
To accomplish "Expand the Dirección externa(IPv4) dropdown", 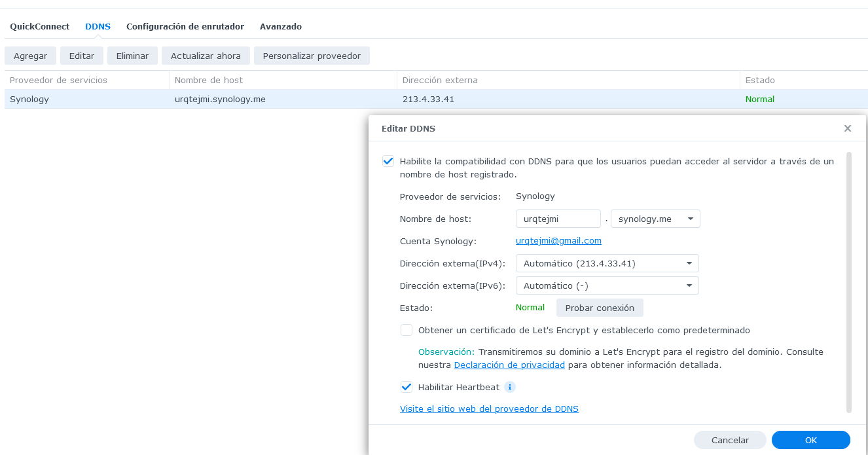I will tap(607, 263).
